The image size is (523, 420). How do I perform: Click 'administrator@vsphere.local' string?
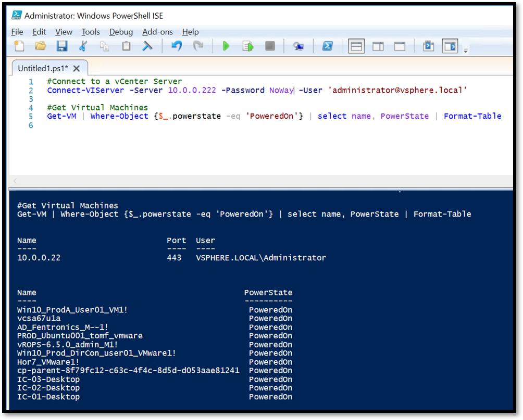pyautogui.click(x=397, y=91)
